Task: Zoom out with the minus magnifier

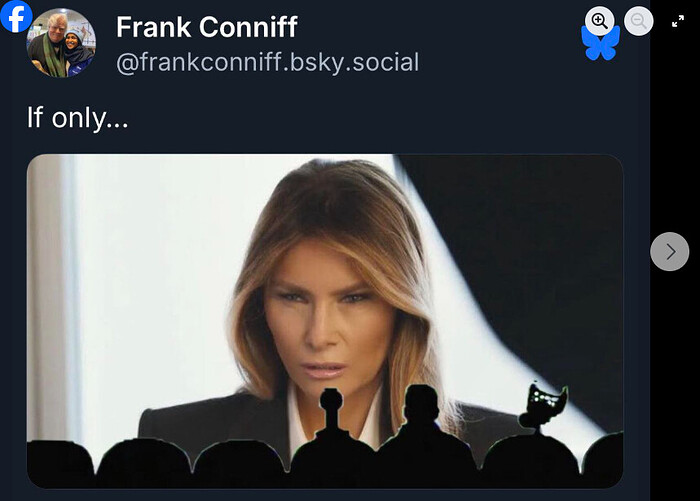Action: tap(638, 21)
